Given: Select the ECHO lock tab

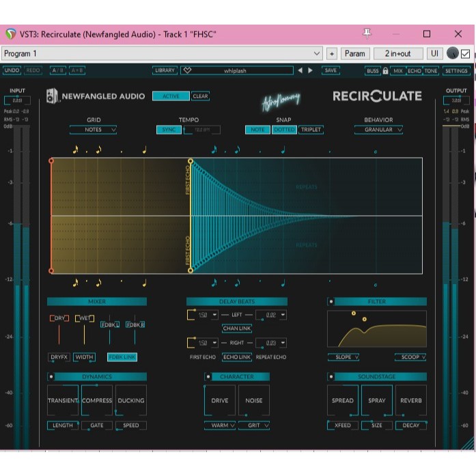Looking at the screenshot, I should pos(415,71).
